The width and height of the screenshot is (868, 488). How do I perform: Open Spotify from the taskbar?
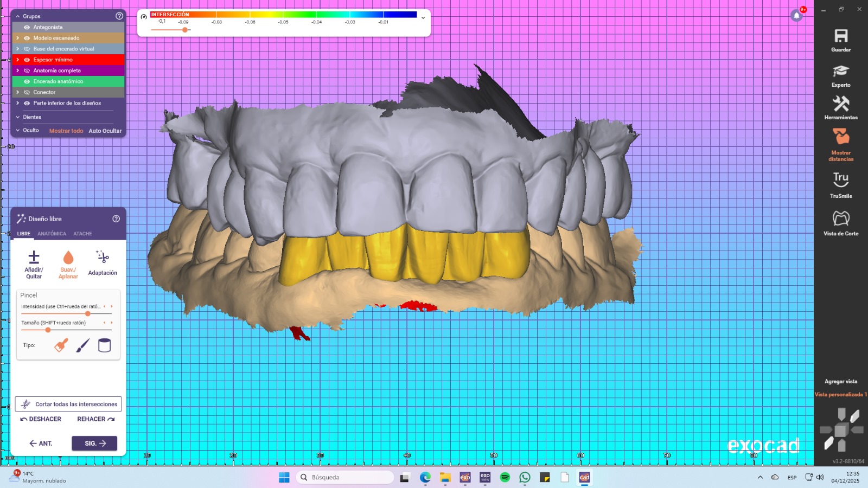coord(505,477)
